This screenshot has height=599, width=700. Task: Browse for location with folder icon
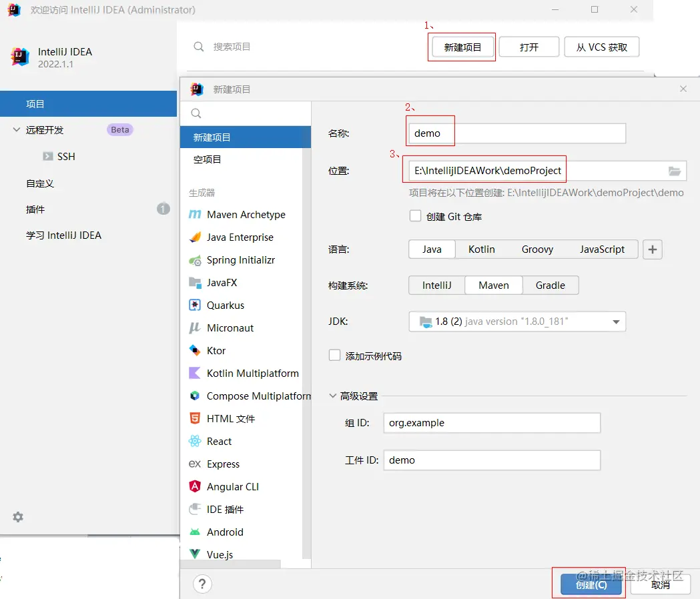pos(674,171)
